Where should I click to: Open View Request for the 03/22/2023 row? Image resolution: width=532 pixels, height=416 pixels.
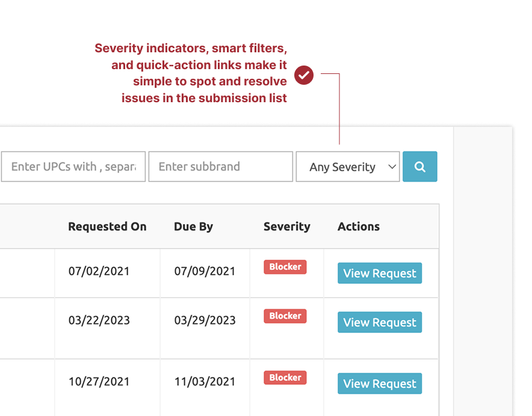(x=379, y=322)
